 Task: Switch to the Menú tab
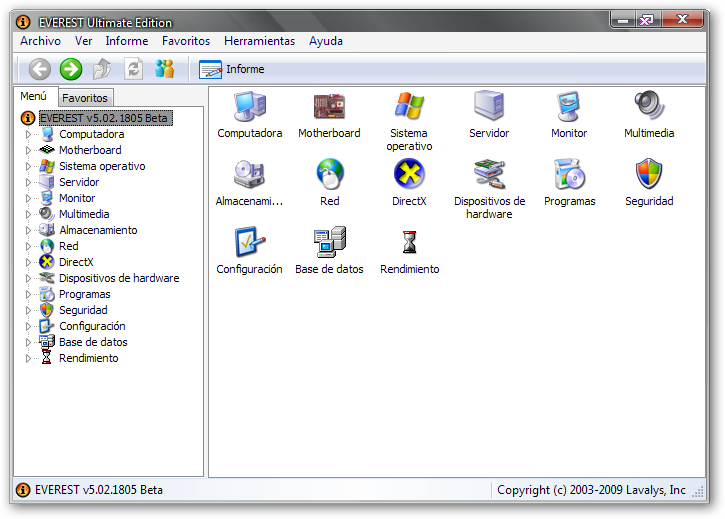pos(34,96)
